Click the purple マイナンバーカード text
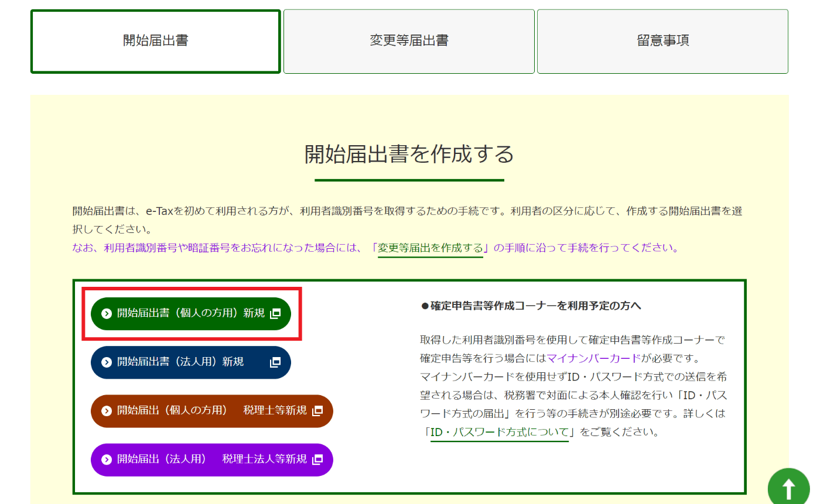 [593, 358]
